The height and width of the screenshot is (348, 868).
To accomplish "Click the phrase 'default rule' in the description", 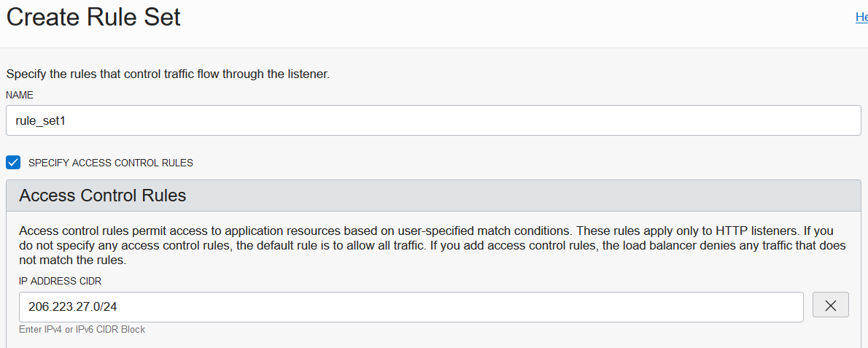I will tap(288, 245).
